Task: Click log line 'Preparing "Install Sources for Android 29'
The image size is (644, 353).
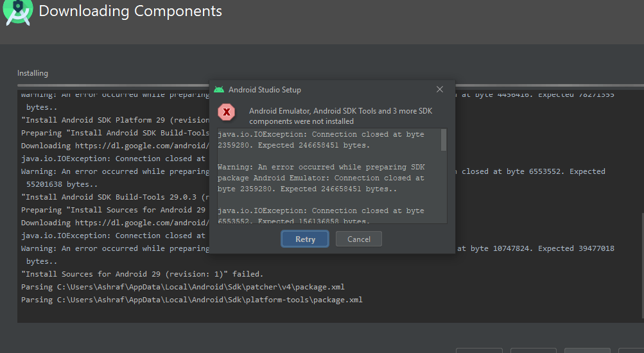Action: click(114, 210)
